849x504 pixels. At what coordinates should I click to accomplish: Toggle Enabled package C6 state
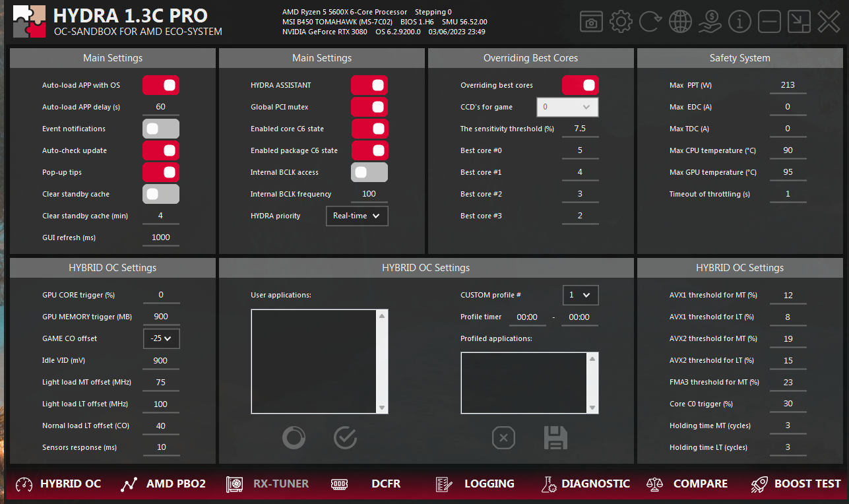point(369,150)
